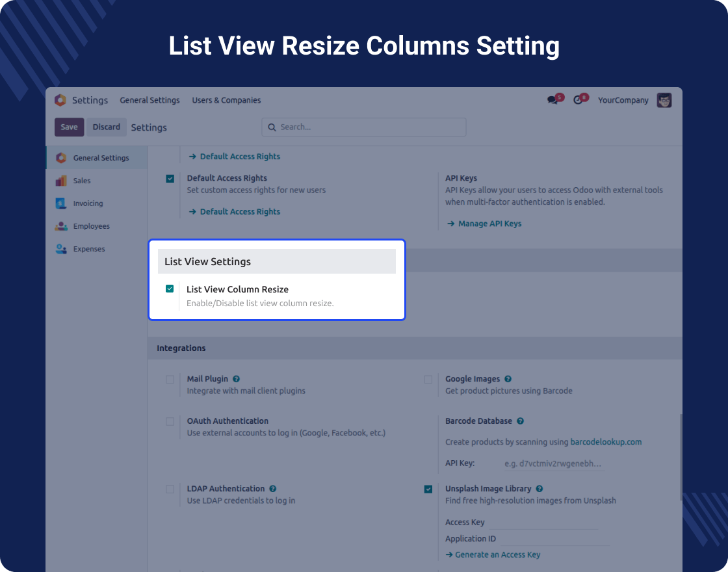Show help for LDAP Authentication
728x572 pixels.
pos(273,489)
